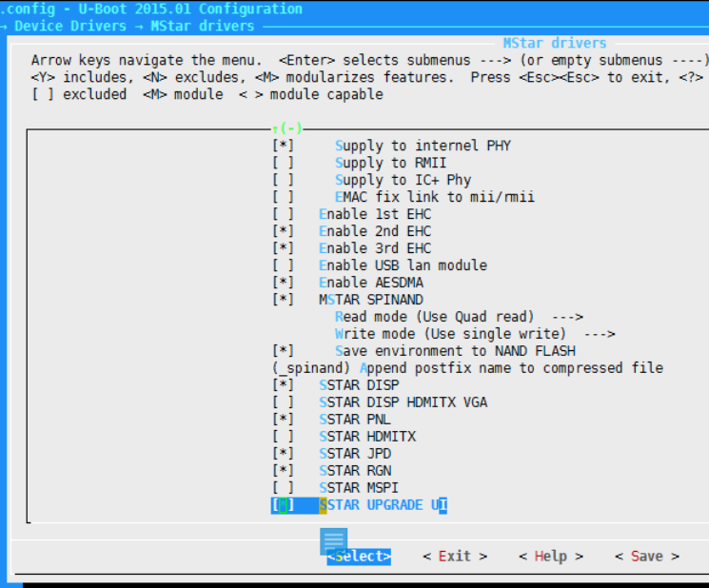Open Help from the bottom bar
The height and width of the screenshot is (588, 709).
pyautogui.click(x=550, y=557)
